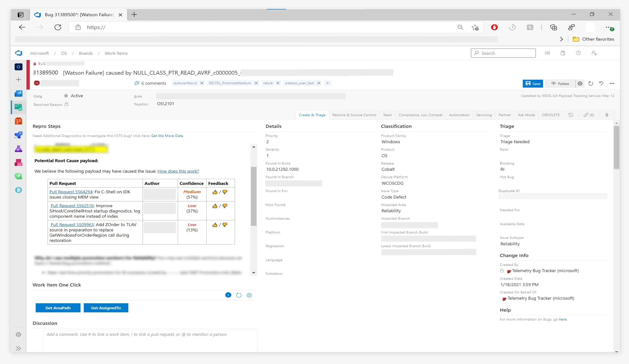The height and width of the screenshot is (364, 629).
Task: Remove the reluib tag
Action: (x=278, y=83)
